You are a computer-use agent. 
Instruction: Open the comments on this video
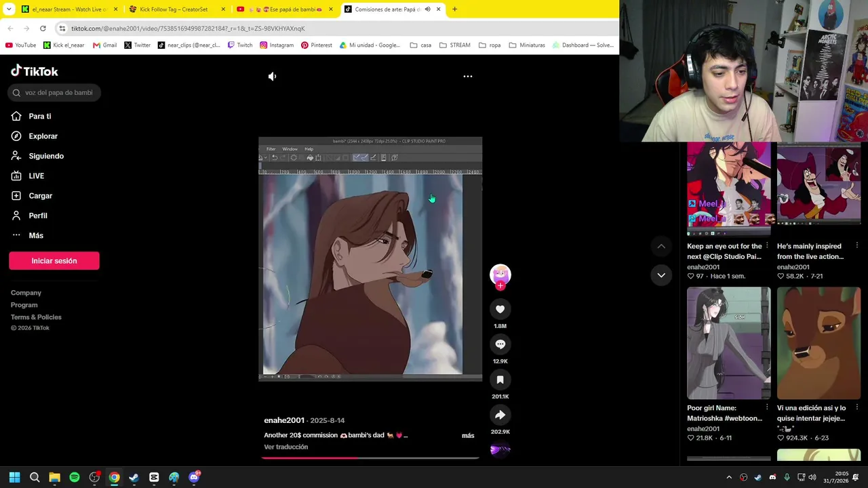click(x=500, y=344)
